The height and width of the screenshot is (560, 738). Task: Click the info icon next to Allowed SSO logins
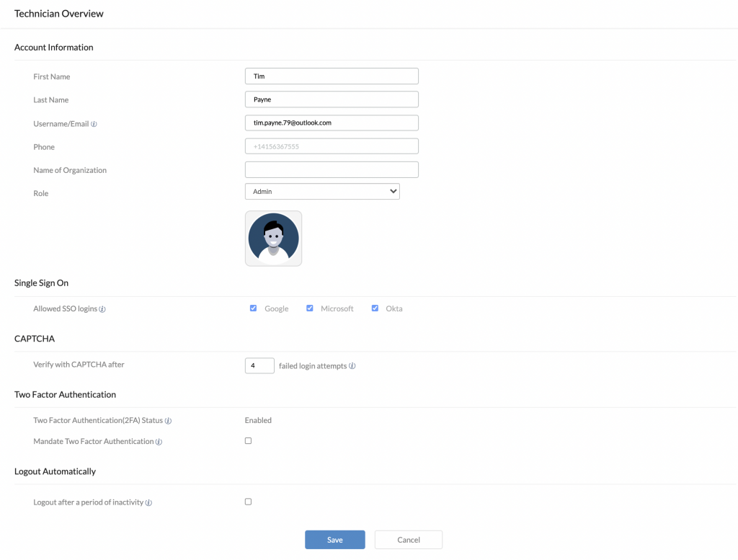click(x=101, y=308)
